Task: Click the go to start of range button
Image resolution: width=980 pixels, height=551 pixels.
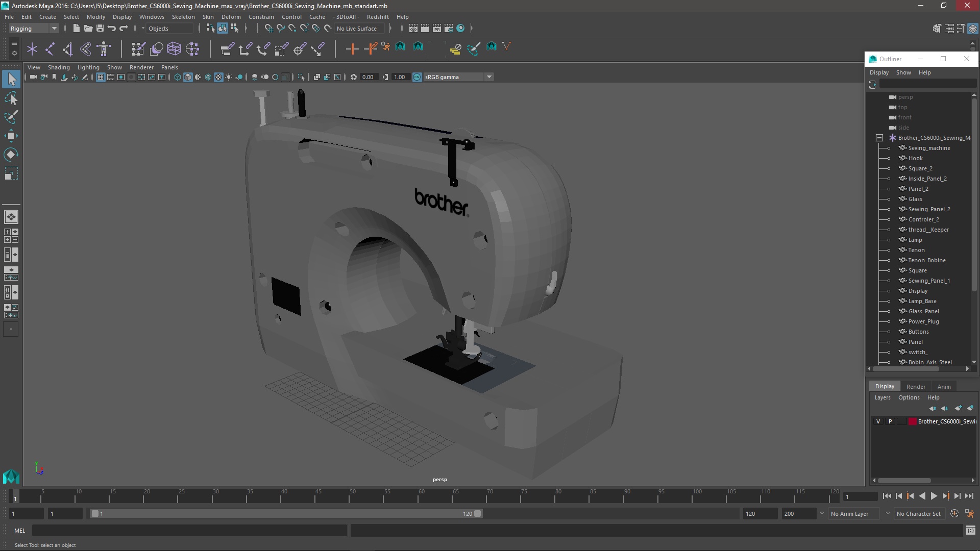Action: 887,496
